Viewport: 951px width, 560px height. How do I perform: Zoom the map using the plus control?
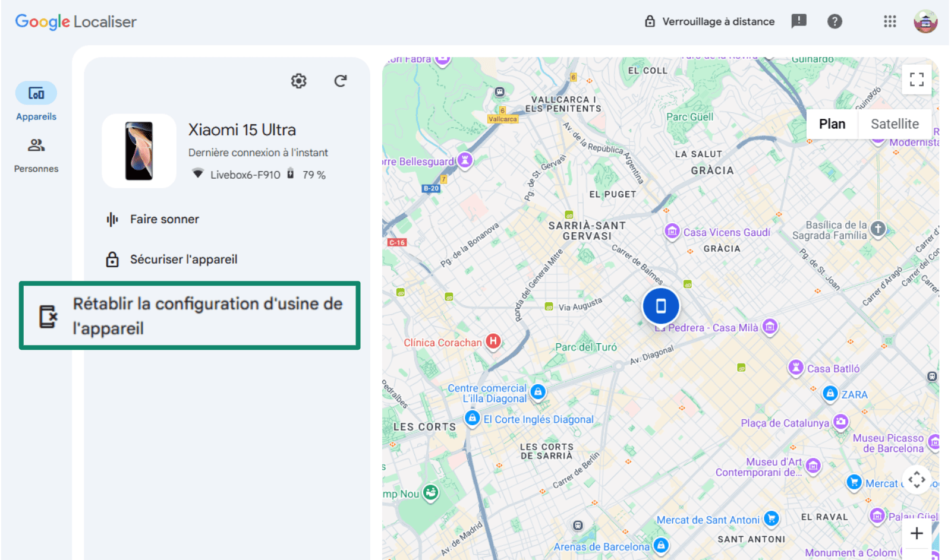tap(917, 533)
